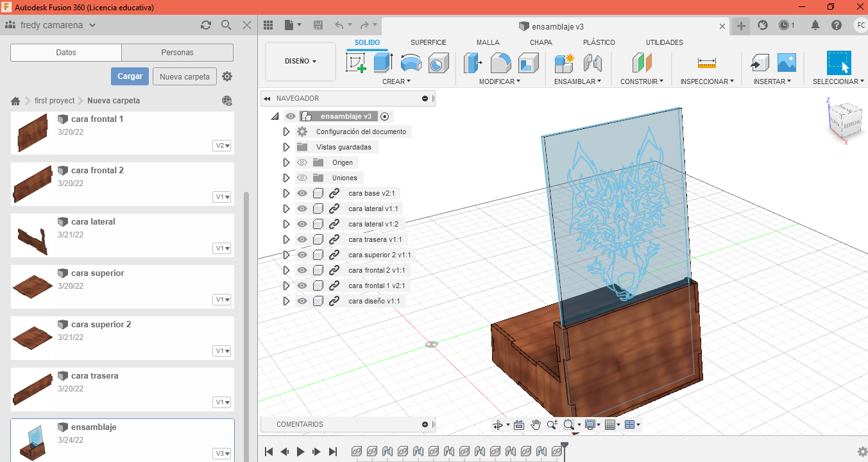Click the Redo arrow
868x462 pixels.
coord(364,25)
